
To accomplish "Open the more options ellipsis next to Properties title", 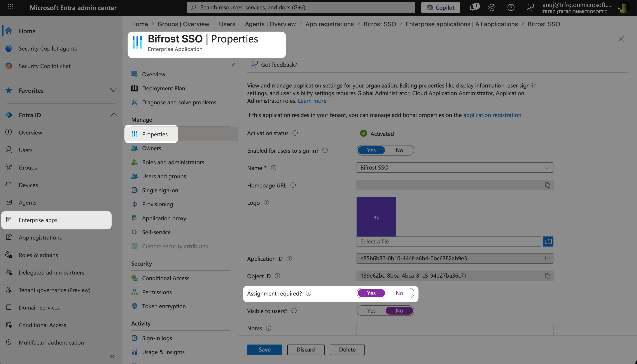I will 272,39.
